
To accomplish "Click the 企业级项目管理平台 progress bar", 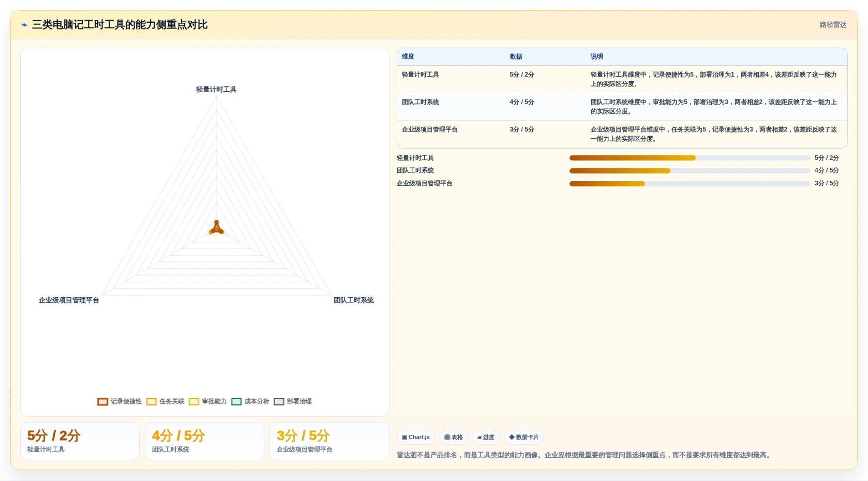I will pyautogui.click(x=690, y=184).
